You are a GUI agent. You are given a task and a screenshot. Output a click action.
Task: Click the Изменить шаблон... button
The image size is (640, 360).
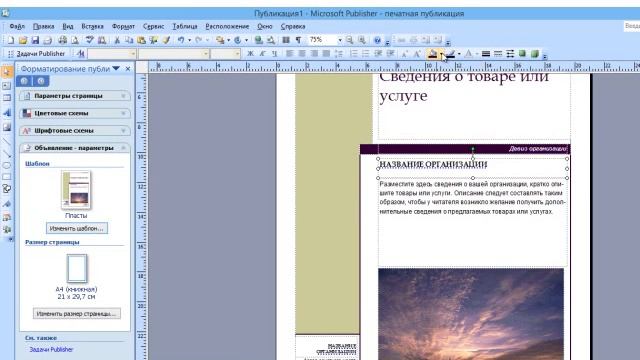pyautogui.click(x=77, y=228)
